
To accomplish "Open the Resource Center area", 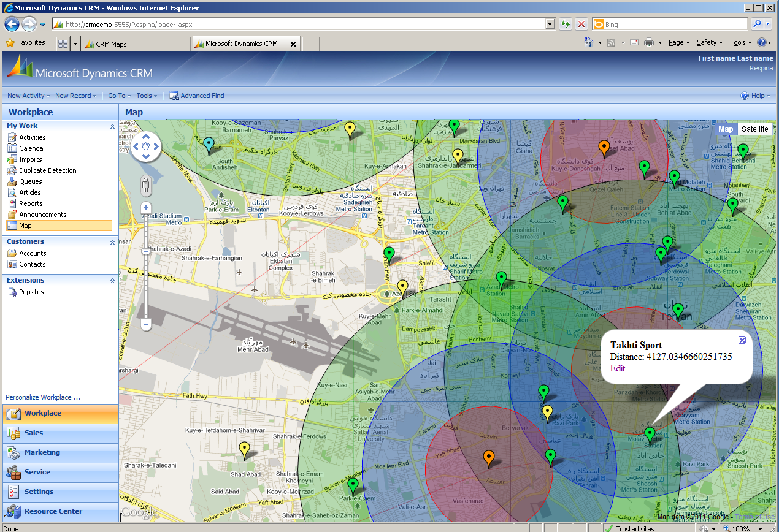I will click(60, 511).
